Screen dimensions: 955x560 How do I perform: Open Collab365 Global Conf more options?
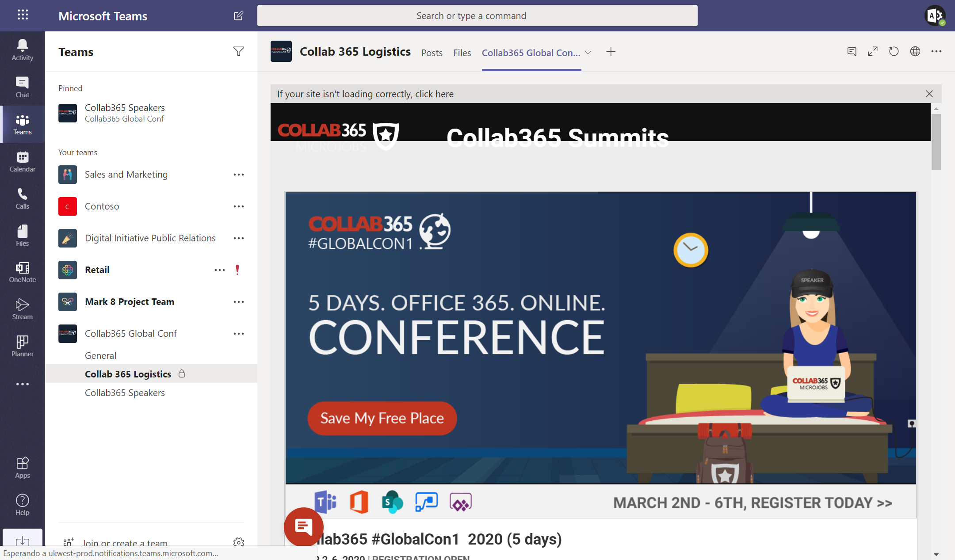pyautogui.click(x=239, y=334)
